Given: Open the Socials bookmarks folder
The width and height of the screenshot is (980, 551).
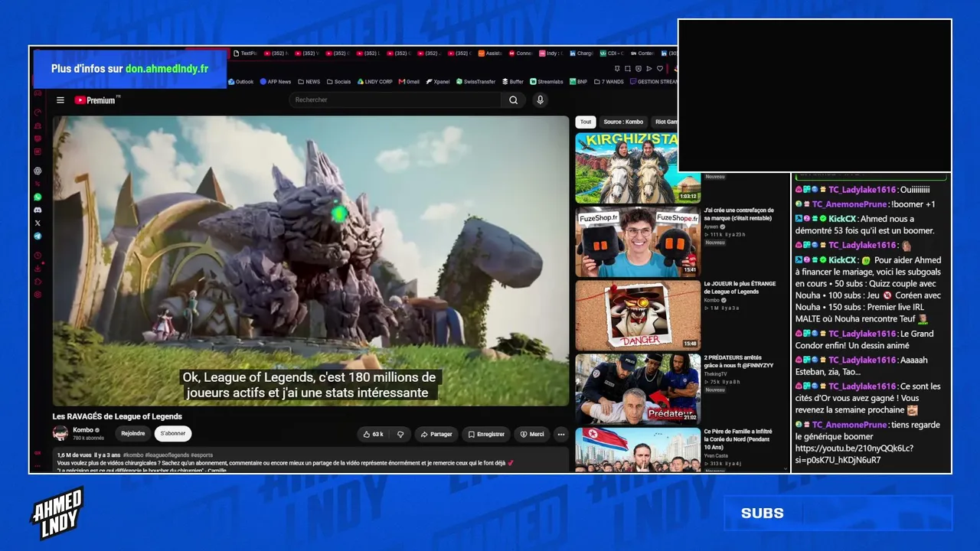Looking at the screenshot, I should [x=338, y=81].
